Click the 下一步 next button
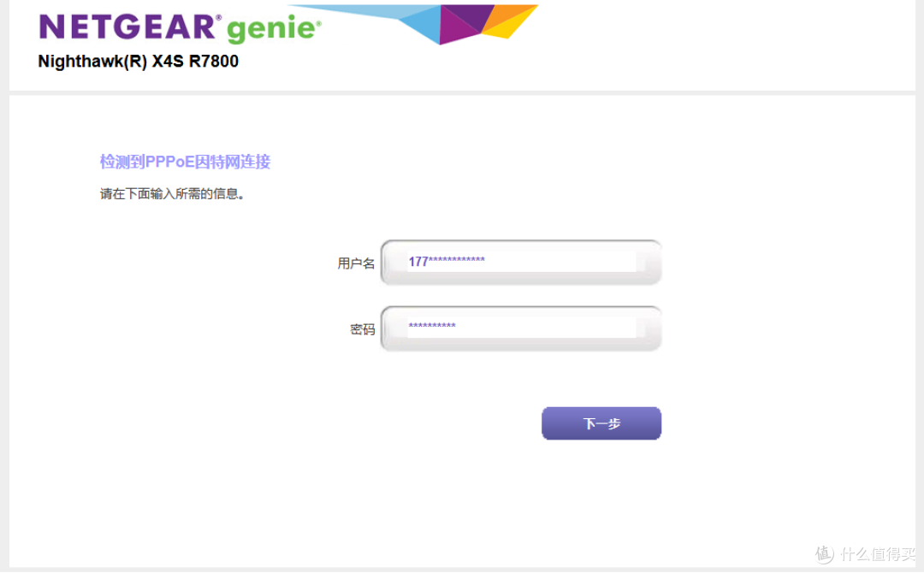This screenshot has height=573, width=924. 601,422
